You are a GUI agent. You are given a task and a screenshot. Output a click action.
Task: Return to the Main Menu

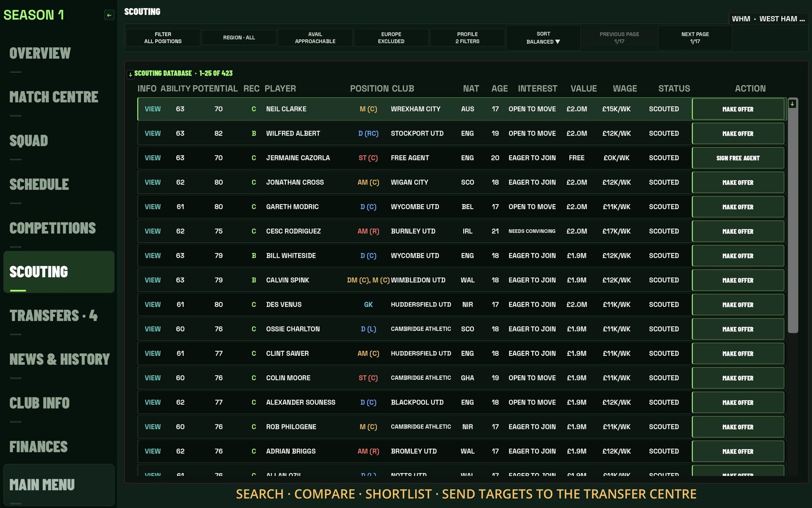click(x=59, y=485)
